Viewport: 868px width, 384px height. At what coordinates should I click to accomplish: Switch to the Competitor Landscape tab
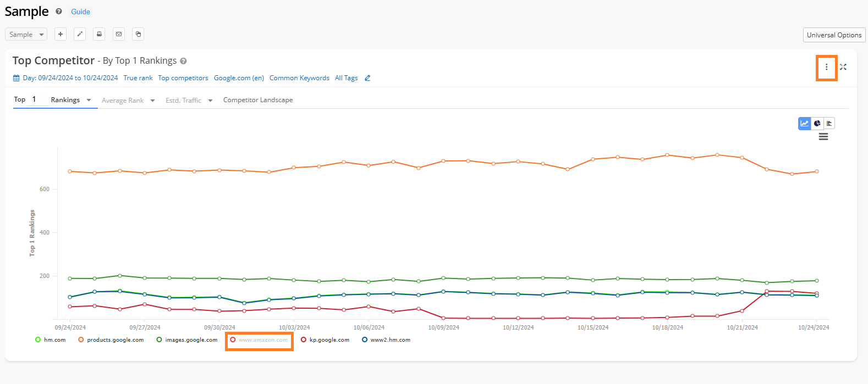pyautogui.click(x=258, y=100)
